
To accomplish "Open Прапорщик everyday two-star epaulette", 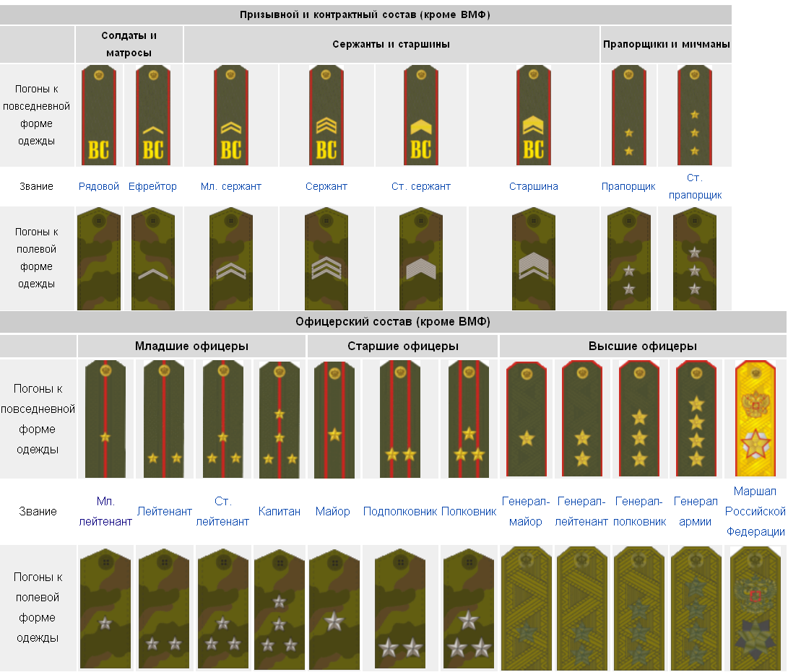I will point(628,115).
